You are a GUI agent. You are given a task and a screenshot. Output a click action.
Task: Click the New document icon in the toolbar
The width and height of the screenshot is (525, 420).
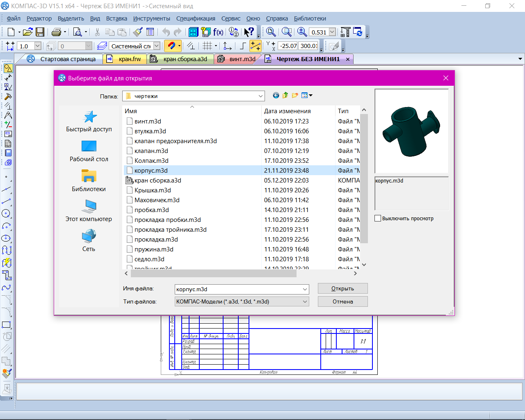point(11,32)
